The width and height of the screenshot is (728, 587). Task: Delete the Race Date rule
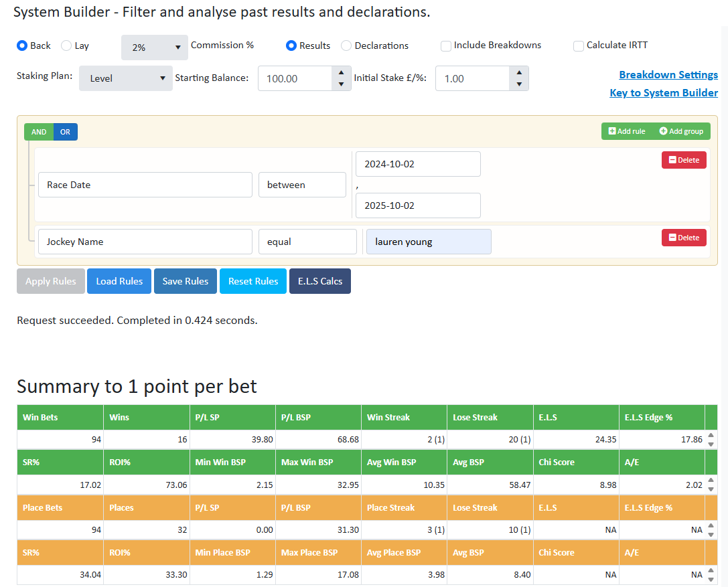point(684,160)
